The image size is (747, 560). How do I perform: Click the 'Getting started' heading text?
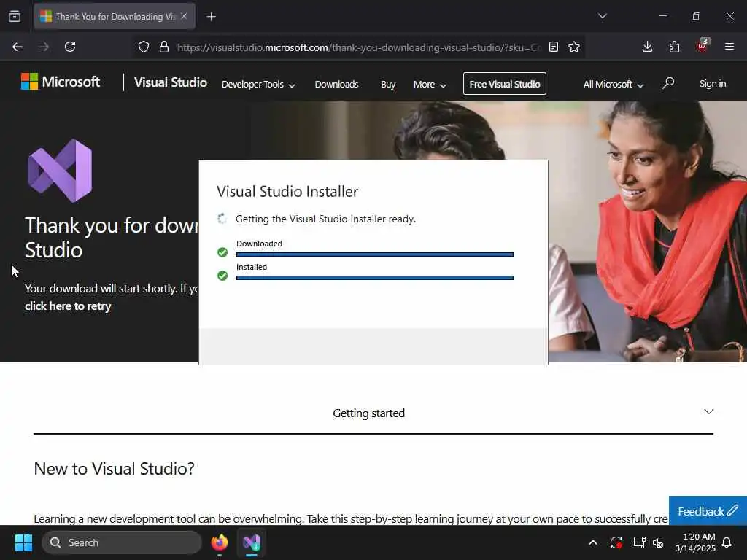click(x=368, y=413)
